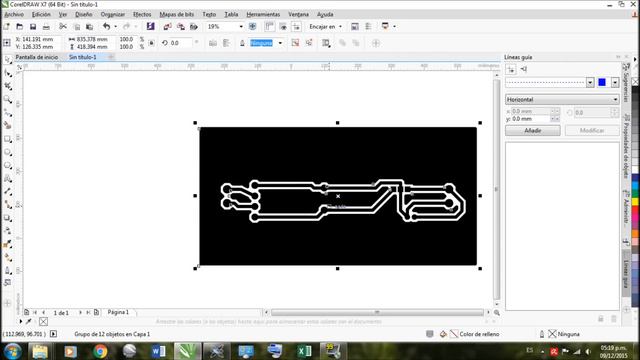640x360 pixels.
Task: Select the Color Eyedropper tool
Action: coord(7,244)
